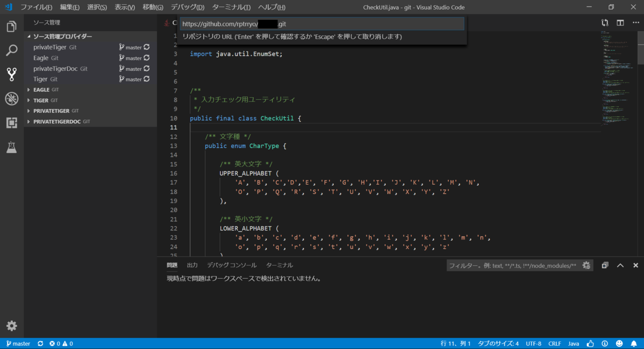This screenshot has height=349, width=644.
Task: Select the privateTiger Git provider row
Action: (91, 47)
